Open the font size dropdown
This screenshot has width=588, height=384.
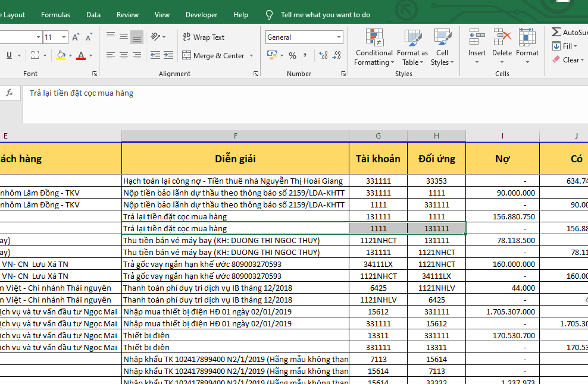[64, 37]
